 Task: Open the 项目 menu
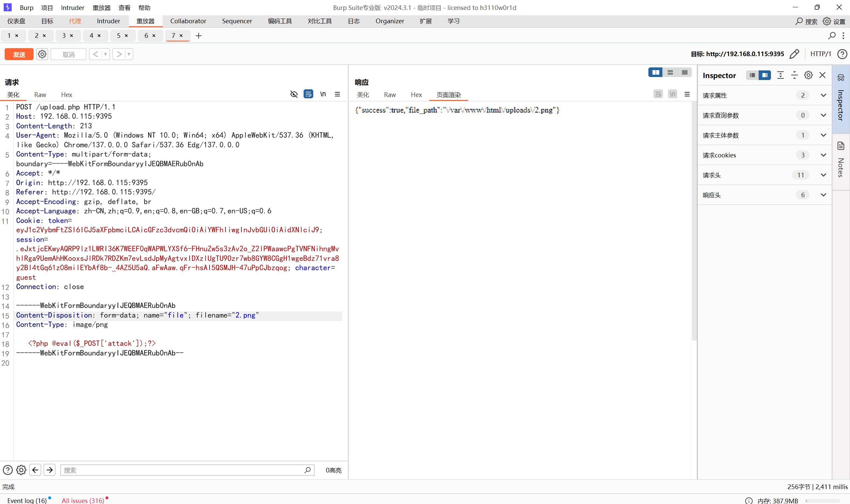tap(47, 8)
